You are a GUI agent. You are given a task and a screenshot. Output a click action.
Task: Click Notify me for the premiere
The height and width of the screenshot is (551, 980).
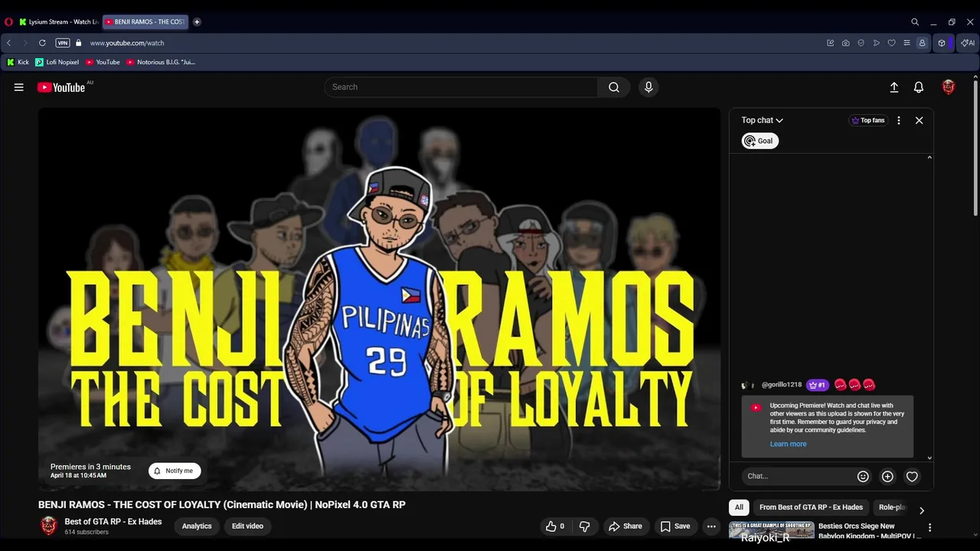[x=175, y=471]
